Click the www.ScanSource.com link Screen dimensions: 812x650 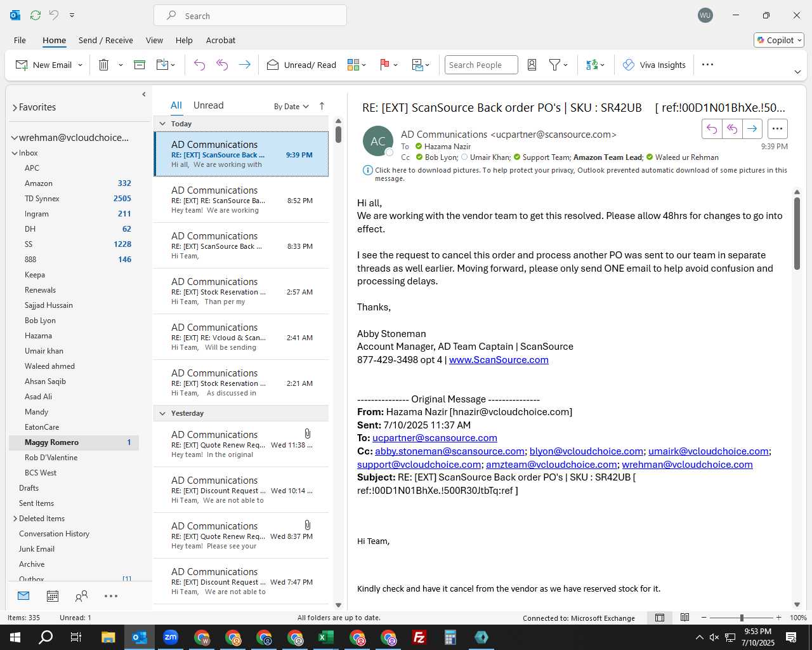pos(499,360)
